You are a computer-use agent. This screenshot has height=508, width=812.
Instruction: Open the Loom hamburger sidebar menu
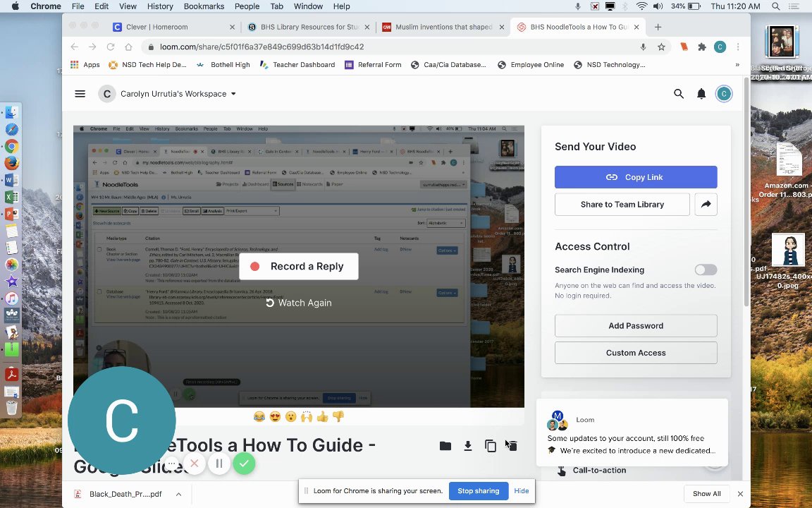coord(80,94)
